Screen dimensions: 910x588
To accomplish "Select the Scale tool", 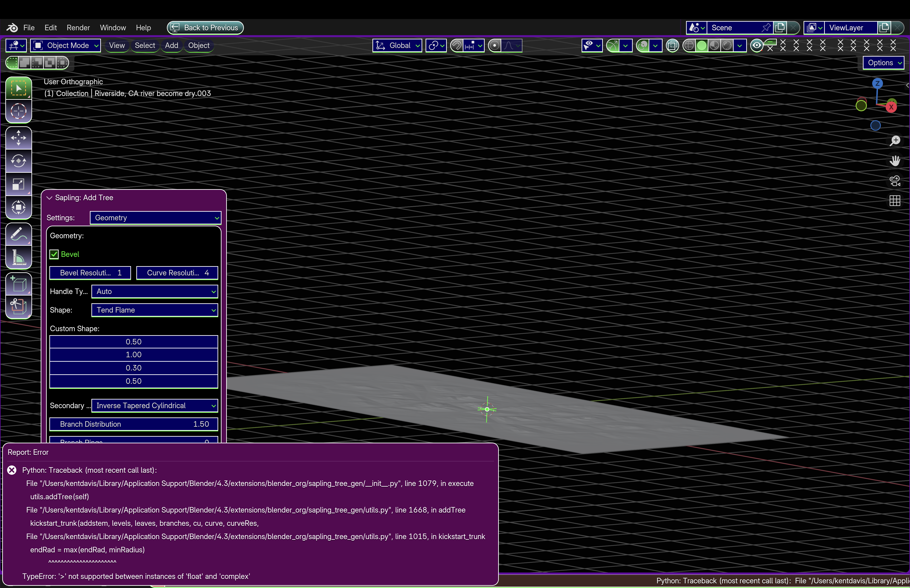I will (18, 184).
